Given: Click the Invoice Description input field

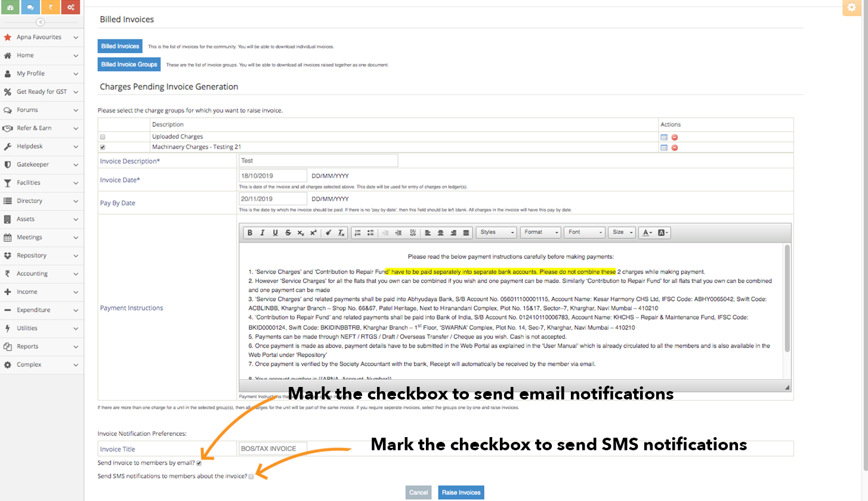Looking at the screenshot, I should (x=318, y=160).
